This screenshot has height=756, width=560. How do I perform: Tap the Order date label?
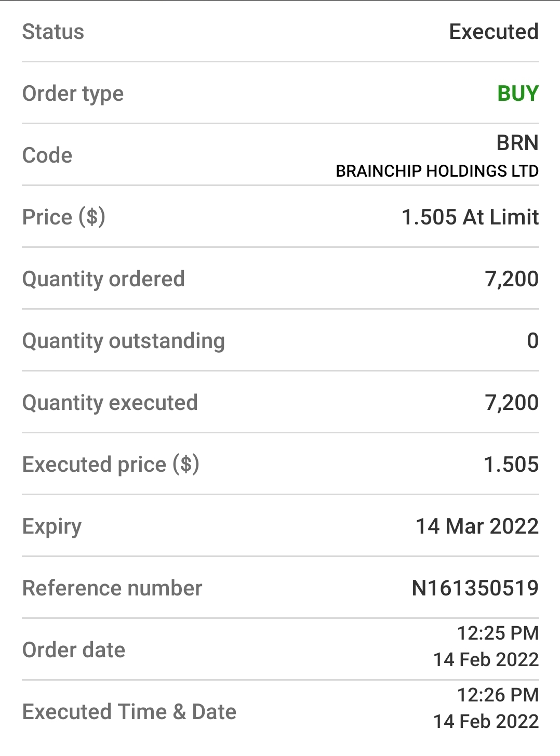[74, 650]
